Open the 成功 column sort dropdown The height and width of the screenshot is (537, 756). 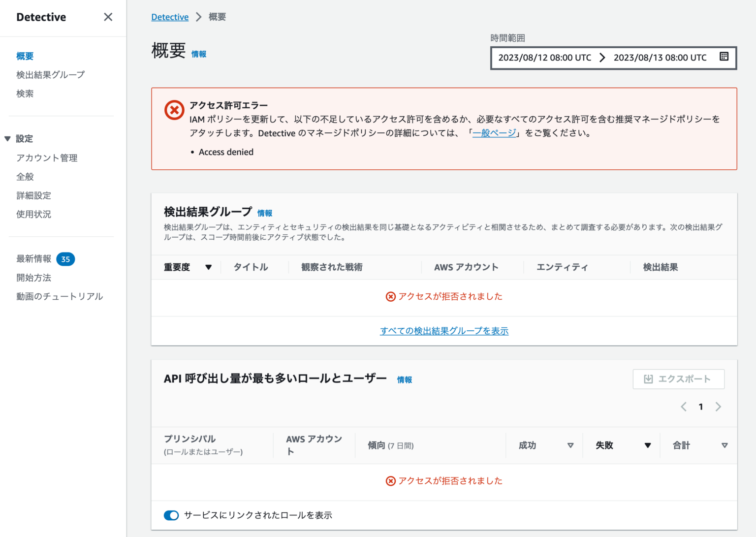pyautogui.click(x=570, y=445)
